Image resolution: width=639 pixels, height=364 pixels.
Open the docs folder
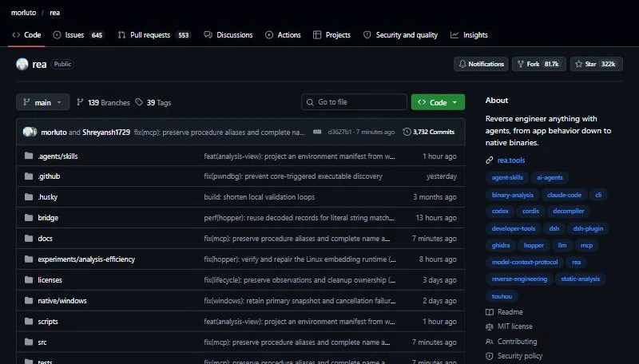click(x=45, y=239)
